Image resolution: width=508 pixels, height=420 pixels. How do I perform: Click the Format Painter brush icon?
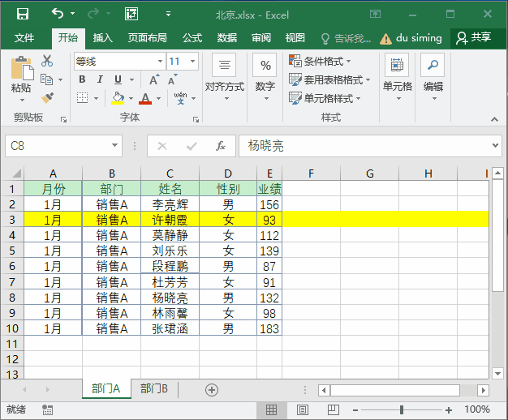(x=47, y=98)
